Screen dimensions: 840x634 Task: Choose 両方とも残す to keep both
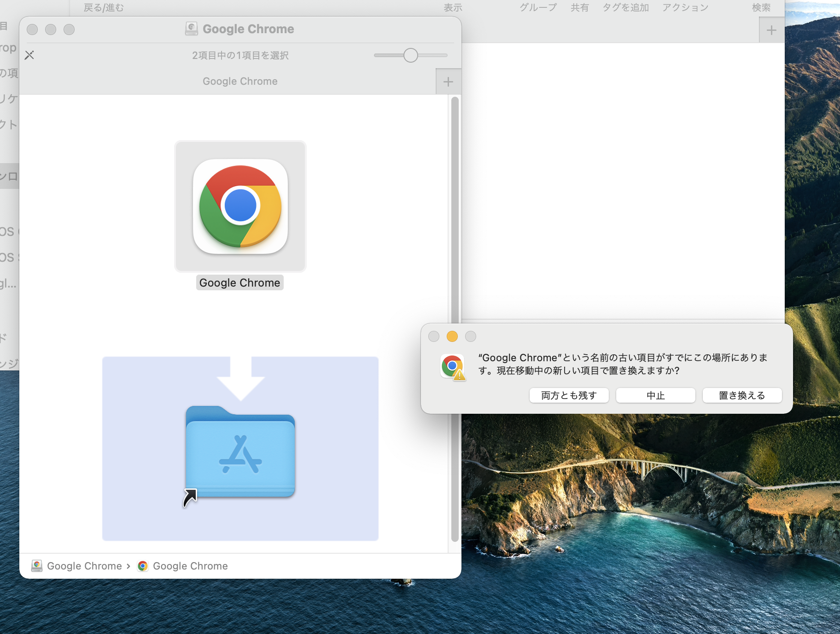coord(569,395)
